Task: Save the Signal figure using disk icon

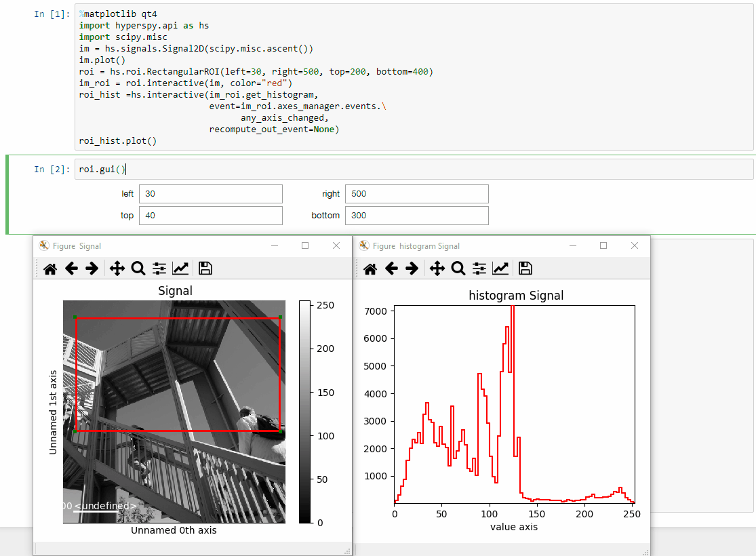Action: coord(205,269)
